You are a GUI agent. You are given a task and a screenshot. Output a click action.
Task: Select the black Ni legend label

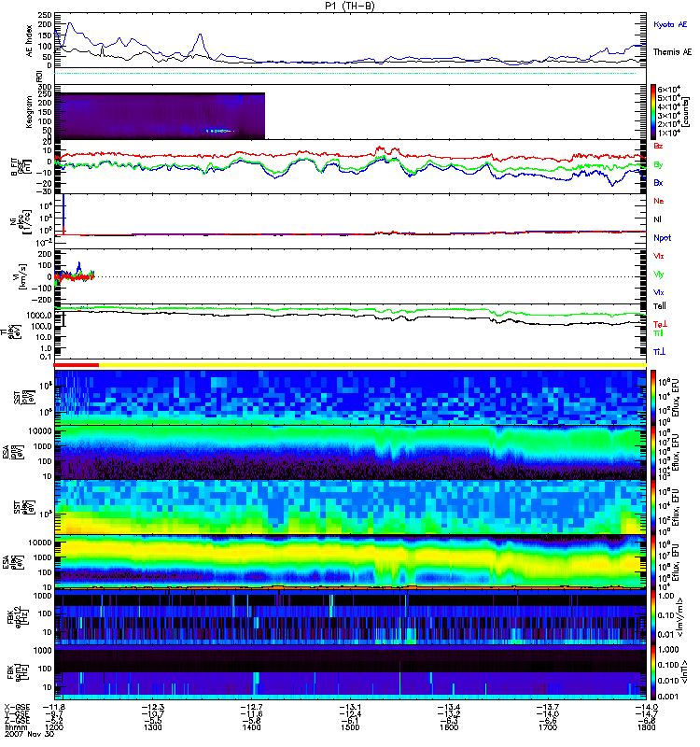tap(657, 219)
